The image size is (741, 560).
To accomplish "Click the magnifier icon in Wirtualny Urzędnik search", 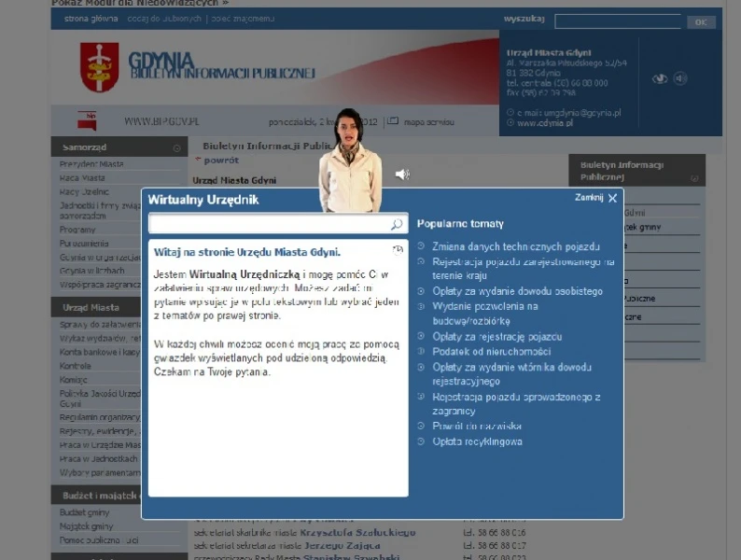I will 397,224.
